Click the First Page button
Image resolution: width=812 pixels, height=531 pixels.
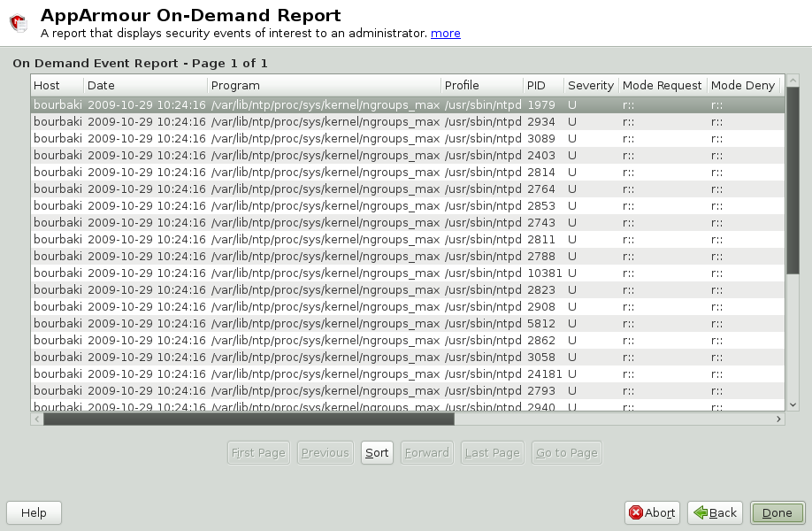click(257, 452)
